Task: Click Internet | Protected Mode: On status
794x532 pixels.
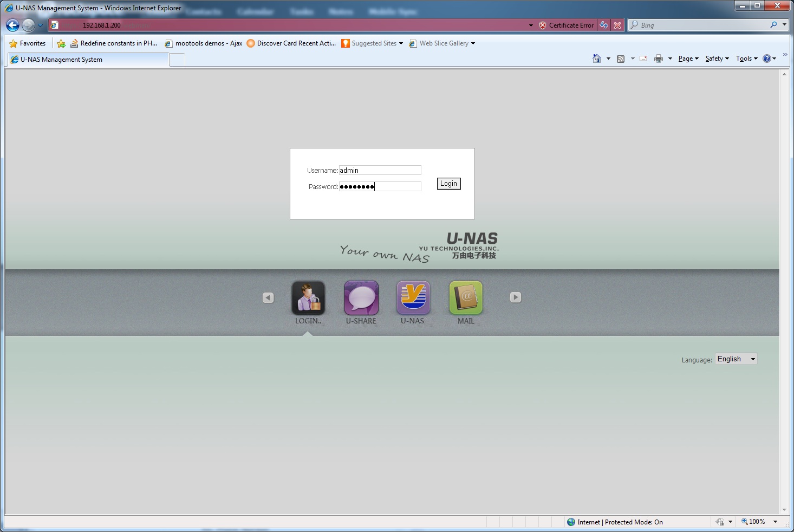Action: pyautogui.click(x=615, y=522)
